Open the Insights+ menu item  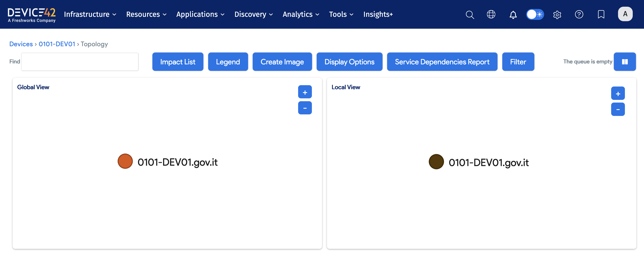tap(378, 15)
